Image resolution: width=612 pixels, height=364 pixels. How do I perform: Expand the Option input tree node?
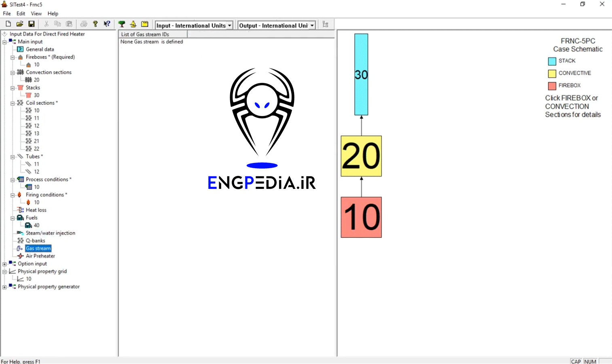pos(4,264)
